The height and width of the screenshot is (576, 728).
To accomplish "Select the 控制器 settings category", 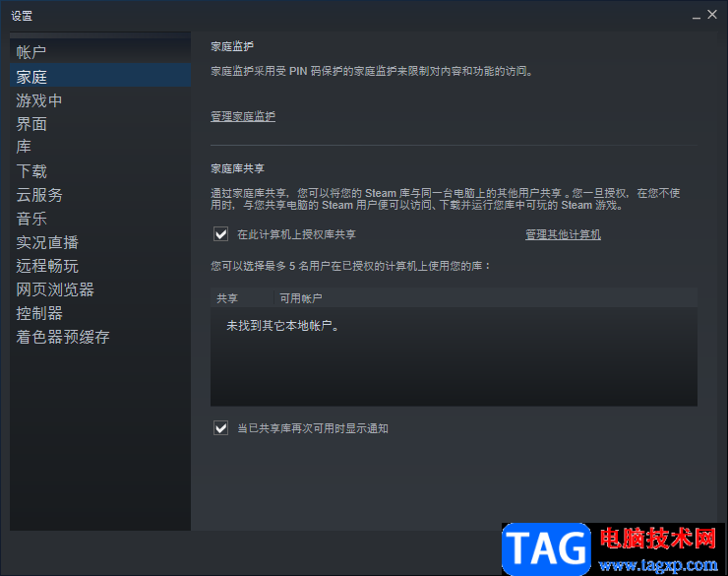I will point(99,313).
